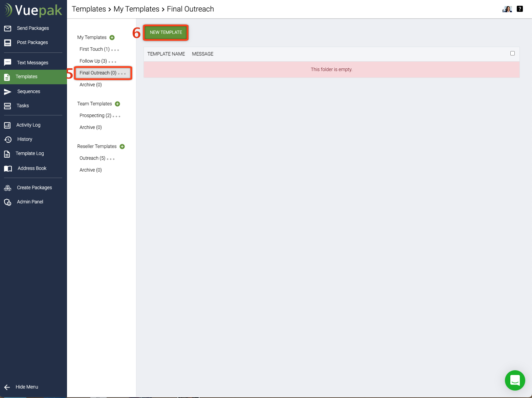Image resolution: width=532 pixels, height=398 pixels.
Task: Click the Send Packages envelope icon
Action: (7, 28)
